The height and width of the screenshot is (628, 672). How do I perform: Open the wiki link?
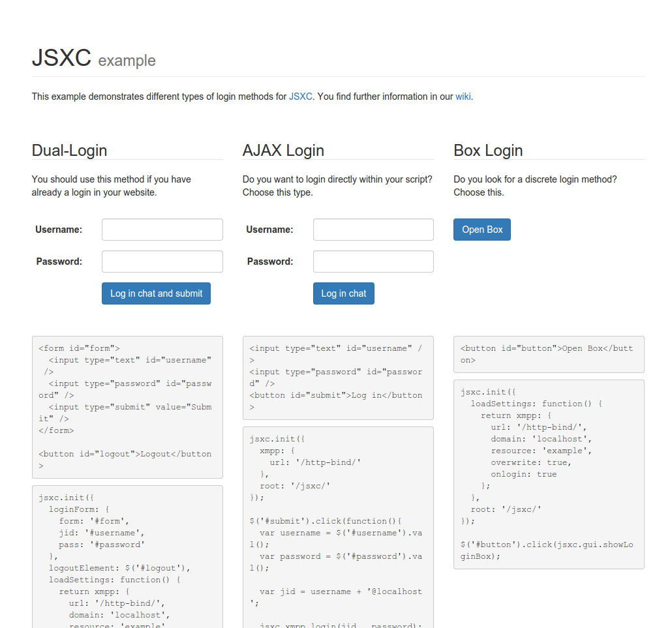(463, 97)
